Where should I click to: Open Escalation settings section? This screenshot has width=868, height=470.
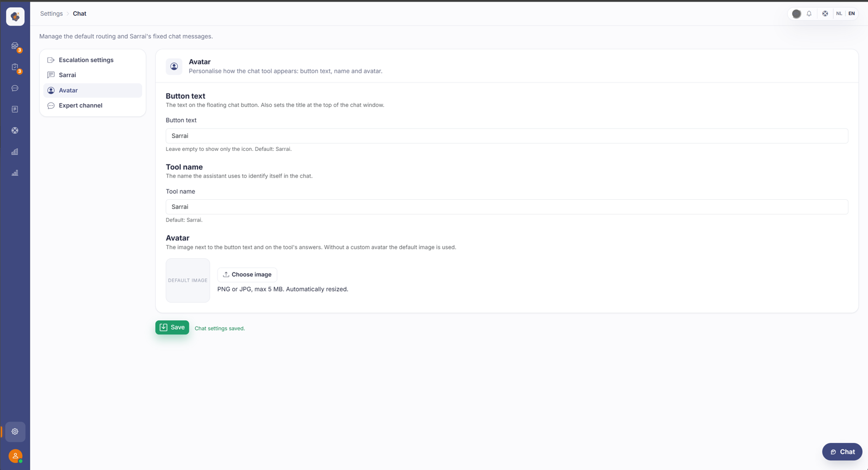(x=93, y=60)
